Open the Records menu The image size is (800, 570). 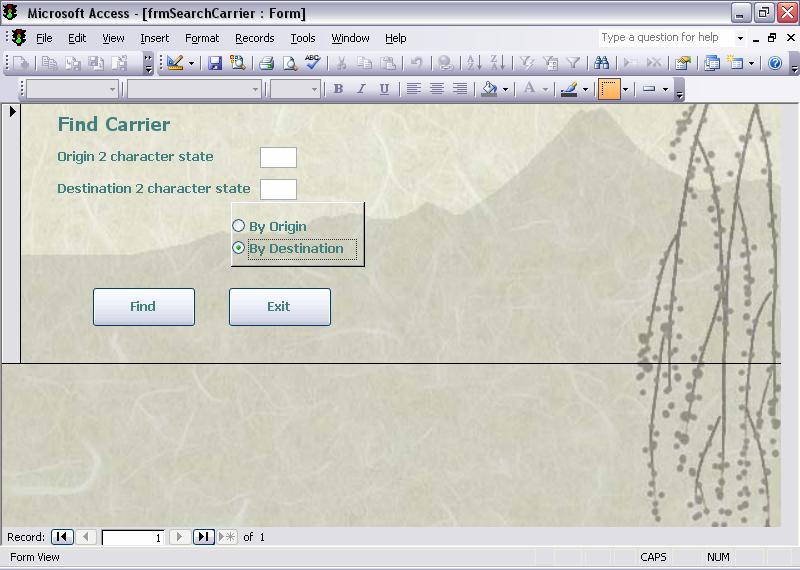click(x=254, y=38)
